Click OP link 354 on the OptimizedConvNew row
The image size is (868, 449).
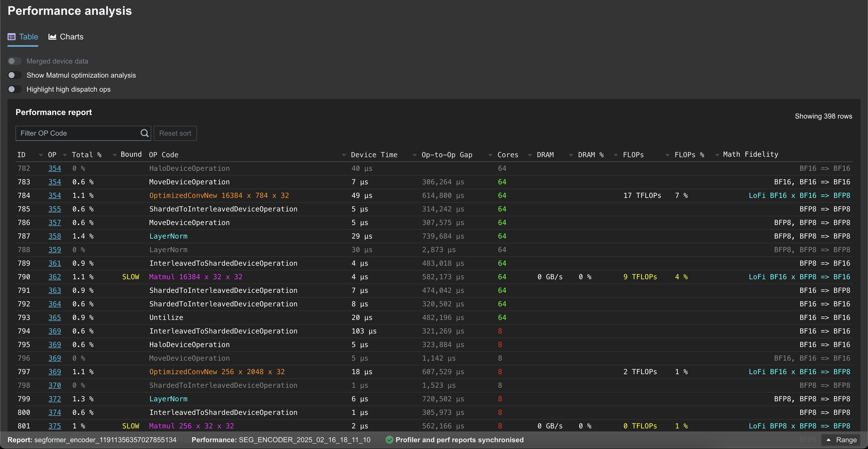pyautogui.click(x=55, y=195)
